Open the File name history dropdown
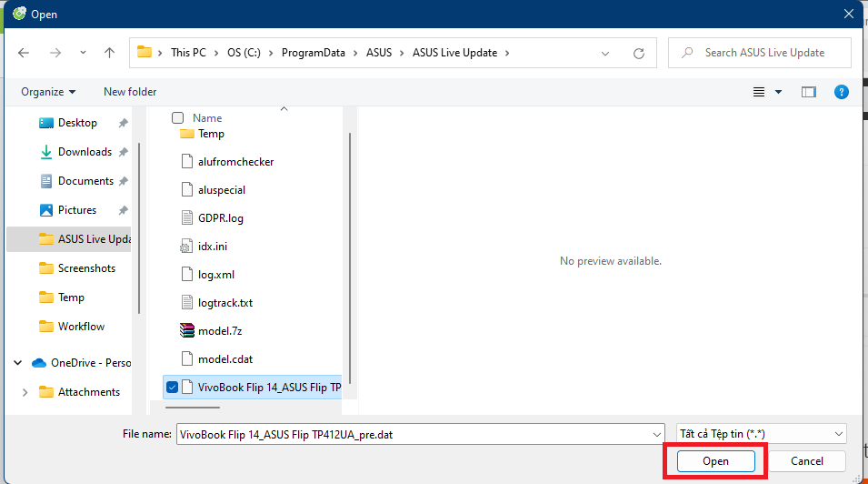Viewport: 868px width, 484px height. click(656, 435)
